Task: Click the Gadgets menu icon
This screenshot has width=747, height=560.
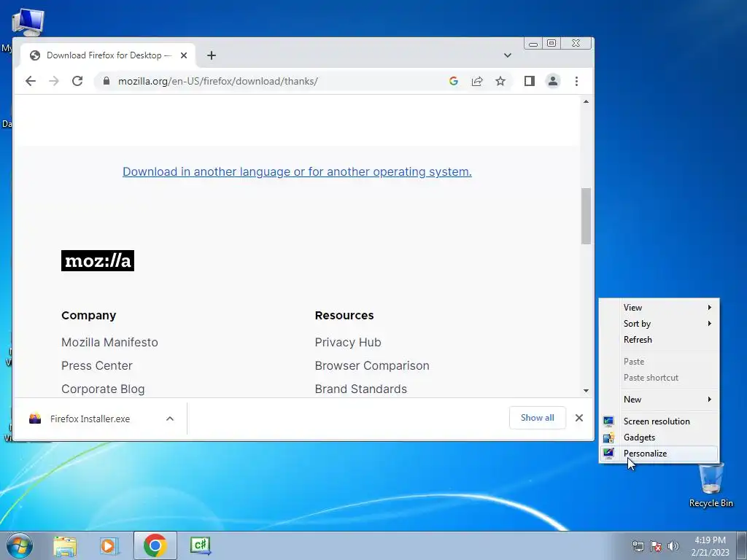Action: click(608, 437)
